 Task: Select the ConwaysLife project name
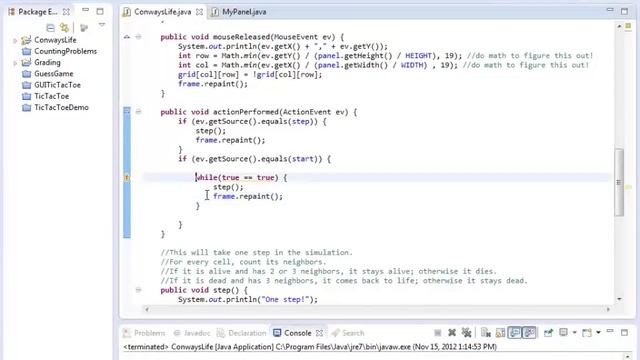55,40
